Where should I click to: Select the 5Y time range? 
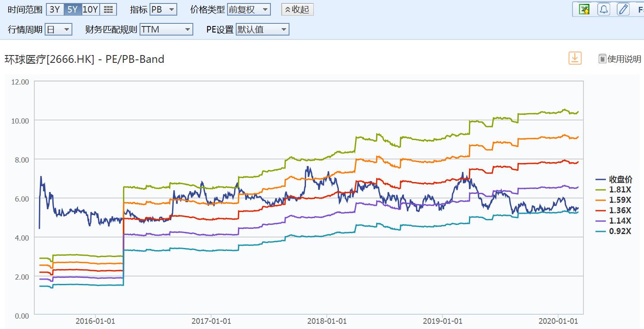tap(73, 9)
